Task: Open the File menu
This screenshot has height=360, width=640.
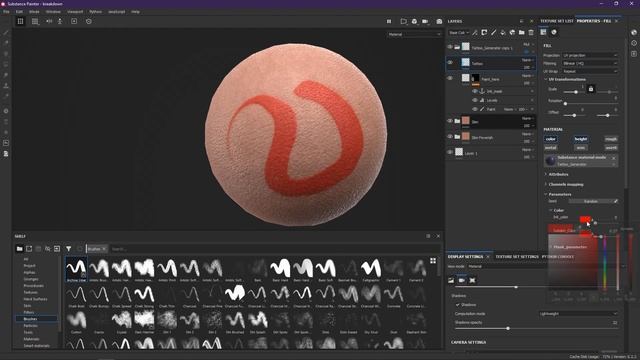Action: [x=6, y=12]
